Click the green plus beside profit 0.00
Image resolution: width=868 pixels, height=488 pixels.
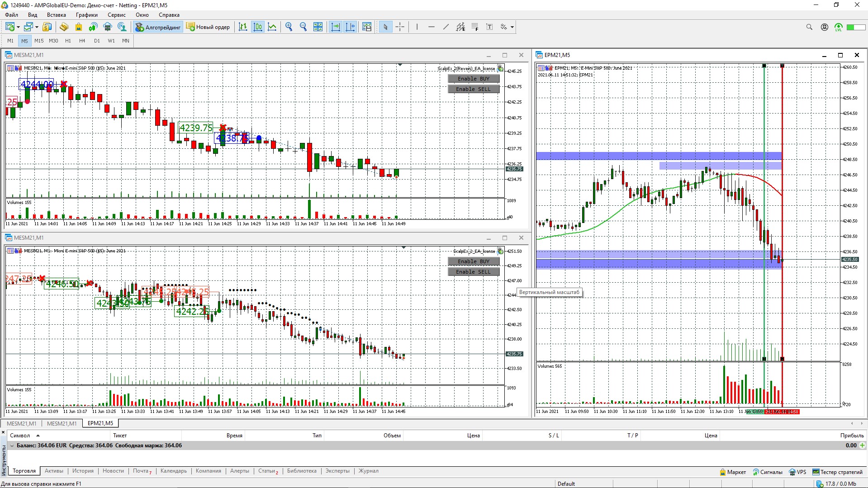(x=862, y=445)
